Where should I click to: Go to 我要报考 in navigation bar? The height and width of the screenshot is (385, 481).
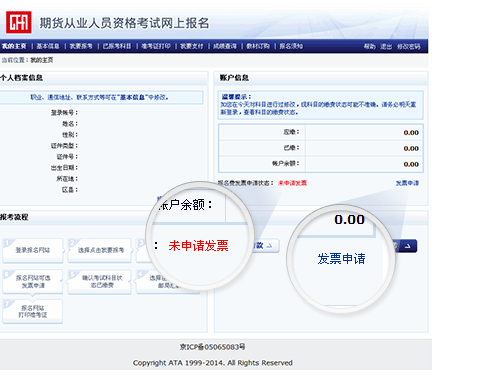pos(81,46)
